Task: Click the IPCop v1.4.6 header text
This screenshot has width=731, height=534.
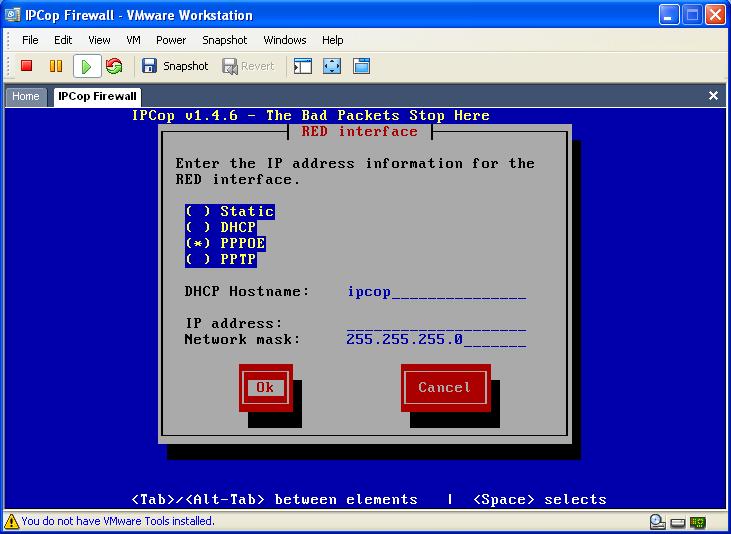Action: click(x=310, y=115)
